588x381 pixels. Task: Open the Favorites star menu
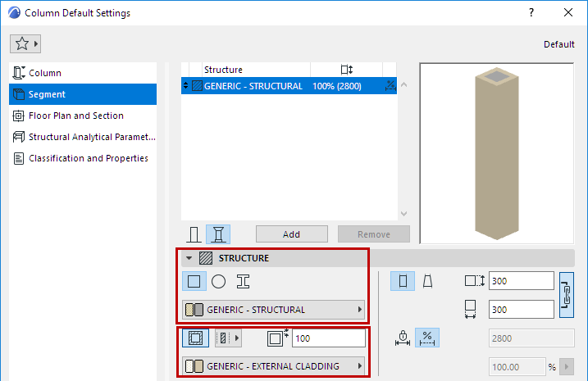(x=25, y=43)
